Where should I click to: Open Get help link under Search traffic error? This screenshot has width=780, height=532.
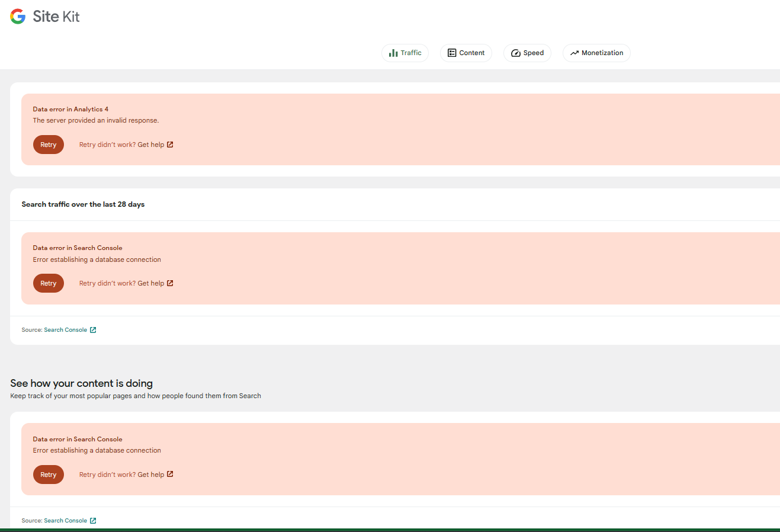[x=150, y=283]
